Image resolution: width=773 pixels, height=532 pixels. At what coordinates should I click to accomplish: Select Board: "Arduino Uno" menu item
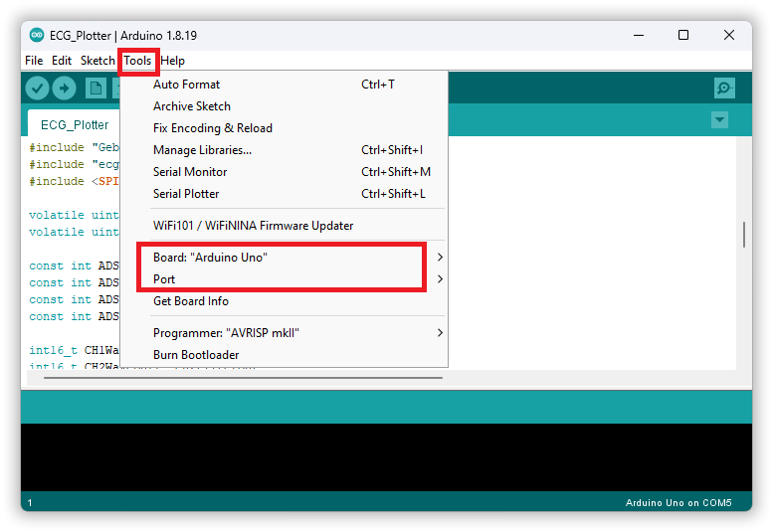[x=284, y=258]
